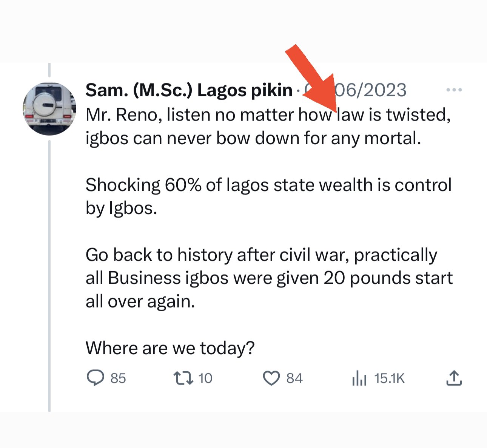The image size is (487, 448).
Task: Tap the share upload icon
Action: (454, 378)
